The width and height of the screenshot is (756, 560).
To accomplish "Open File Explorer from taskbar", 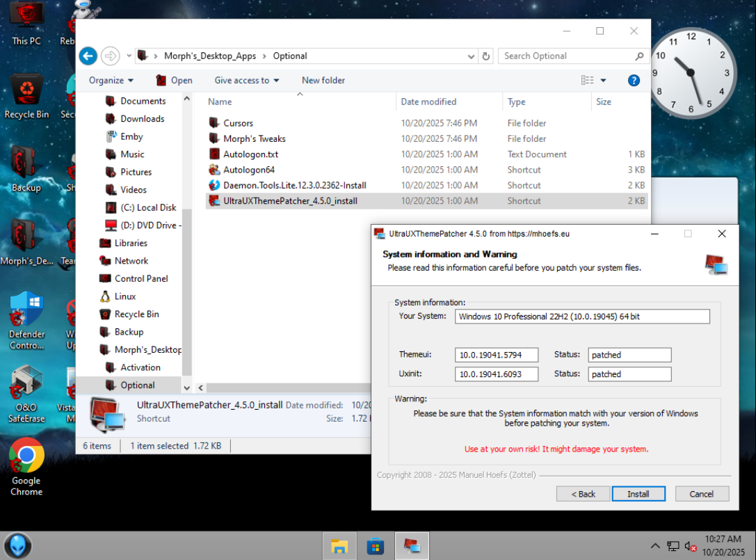I will coord(339,546).
